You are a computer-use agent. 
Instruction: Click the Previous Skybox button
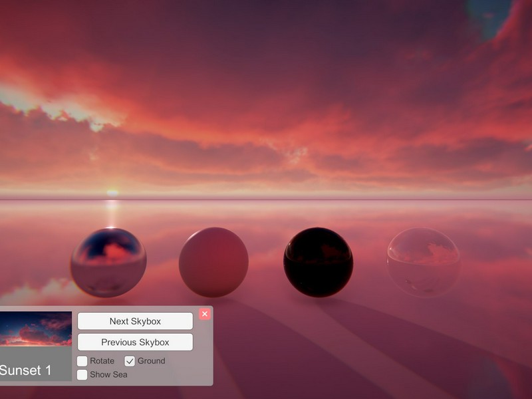point(135,342)
